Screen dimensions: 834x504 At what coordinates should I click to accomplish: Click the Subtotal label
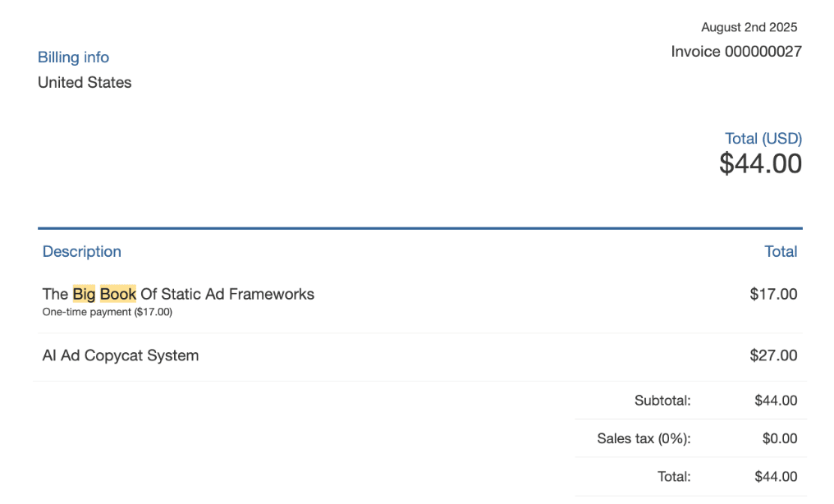point(662,401)
